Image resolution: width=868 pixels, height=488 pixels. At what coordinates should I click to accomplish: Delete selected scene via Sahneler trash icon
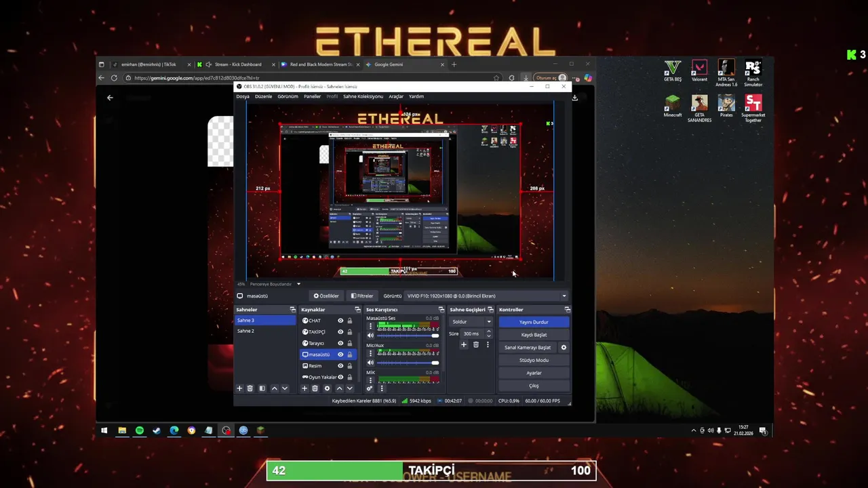(x=250, y=388)
